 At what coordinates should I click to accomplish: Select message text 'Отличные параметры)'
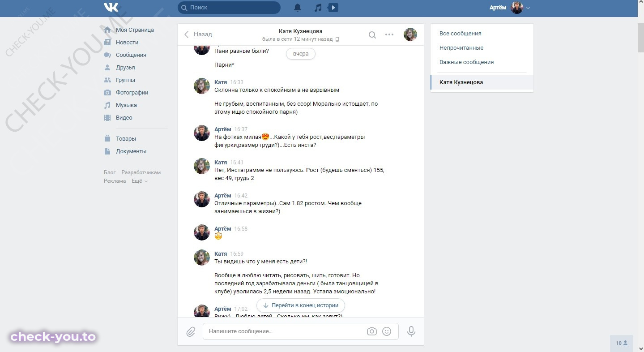pyautogui.click(x=244, y=203)
